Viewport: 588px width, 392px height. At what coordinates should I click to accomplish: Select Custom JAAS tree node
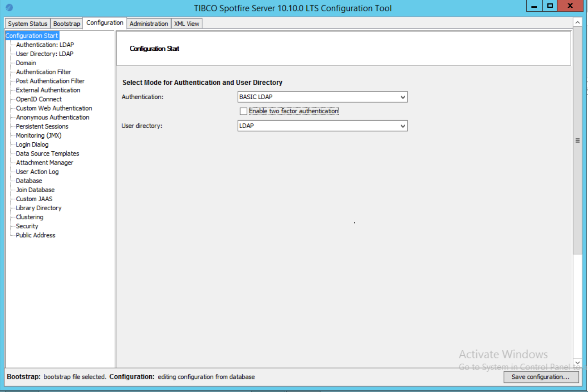(x=34, y=199)
